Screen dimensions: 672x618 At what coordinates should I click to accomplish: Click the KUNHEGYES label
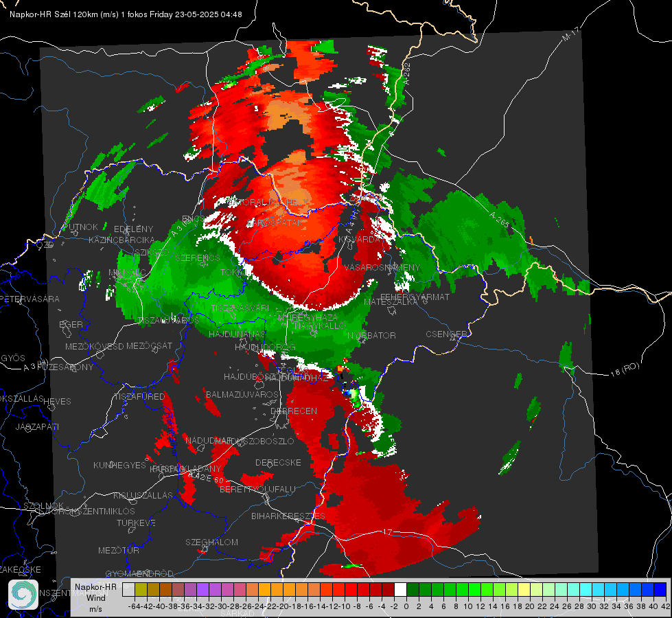[x=119, y=465]
